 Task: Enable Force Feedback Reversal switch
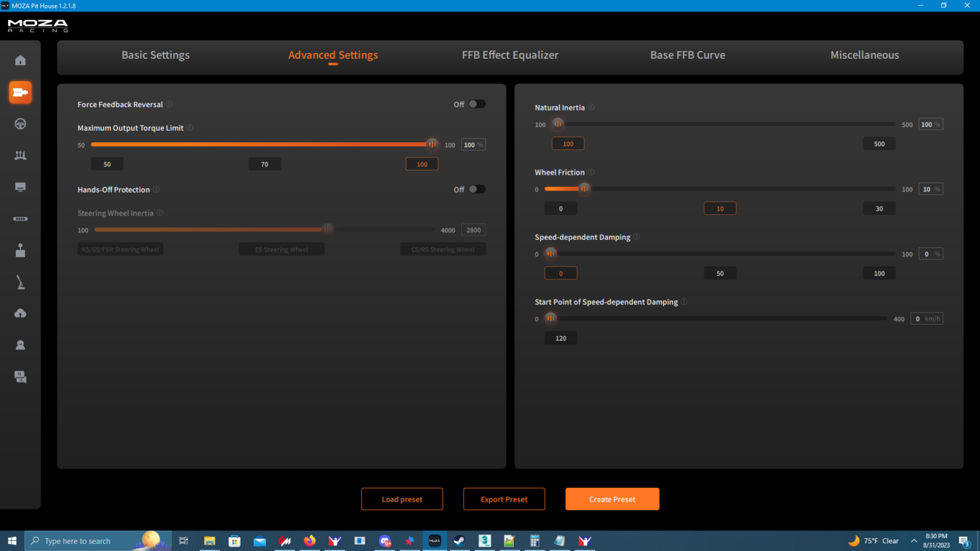(477, 104)
